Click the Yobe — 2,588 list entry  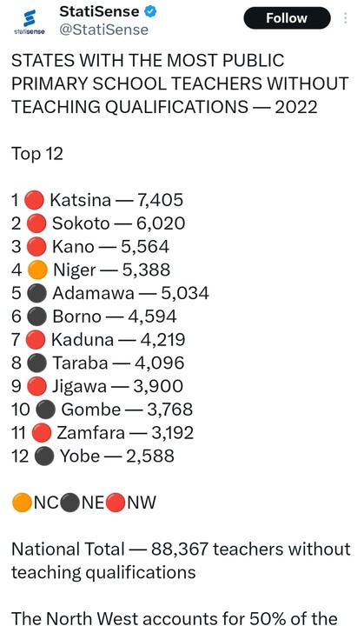pyautogui.click(x=93, y=456)
